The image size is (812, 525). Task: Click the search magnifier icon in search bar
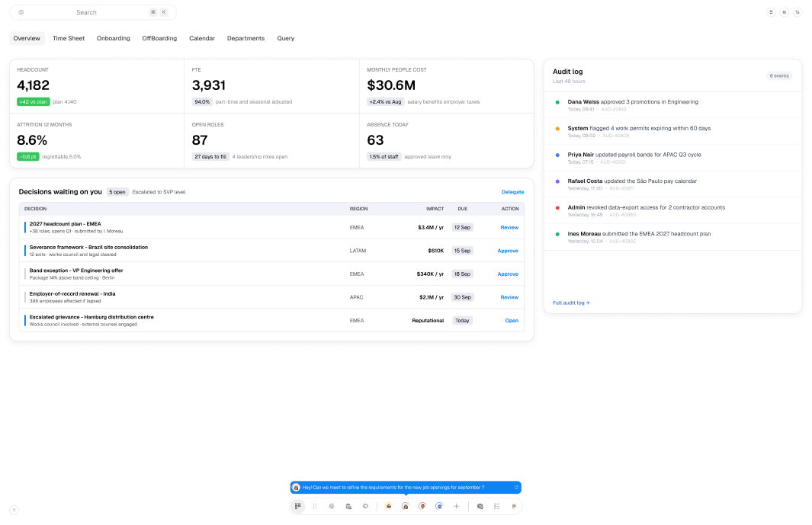pyautogui.click(x=21, y=12)
